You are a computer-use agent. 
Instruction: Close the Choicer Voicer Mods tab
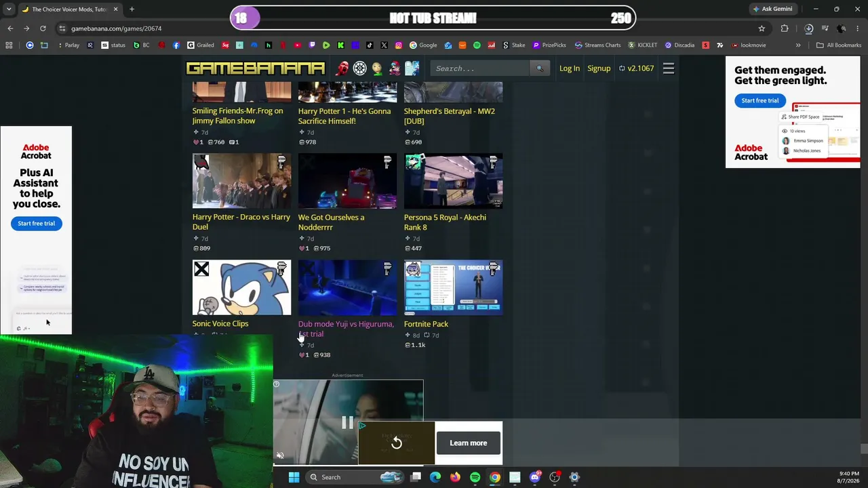click(x=115, y=9)
